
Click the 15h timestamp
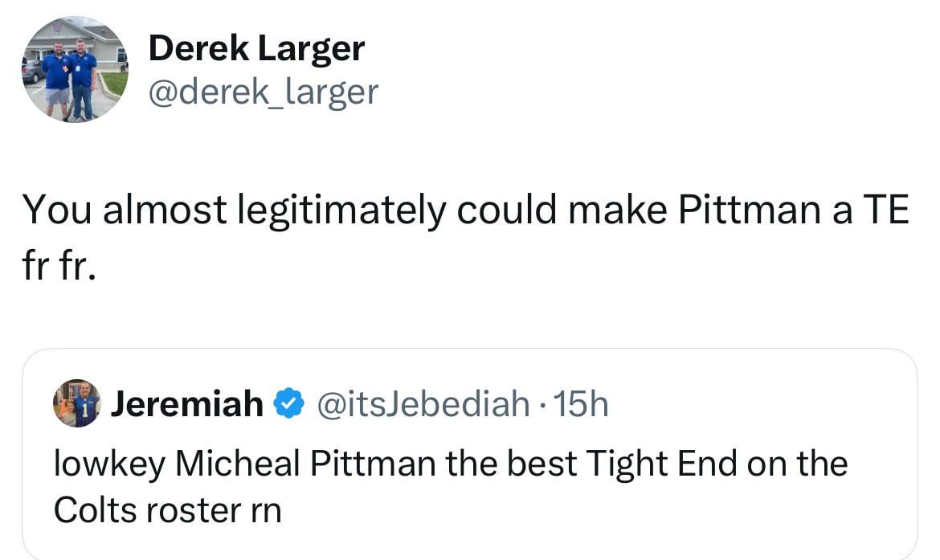(x=581, y=404)
